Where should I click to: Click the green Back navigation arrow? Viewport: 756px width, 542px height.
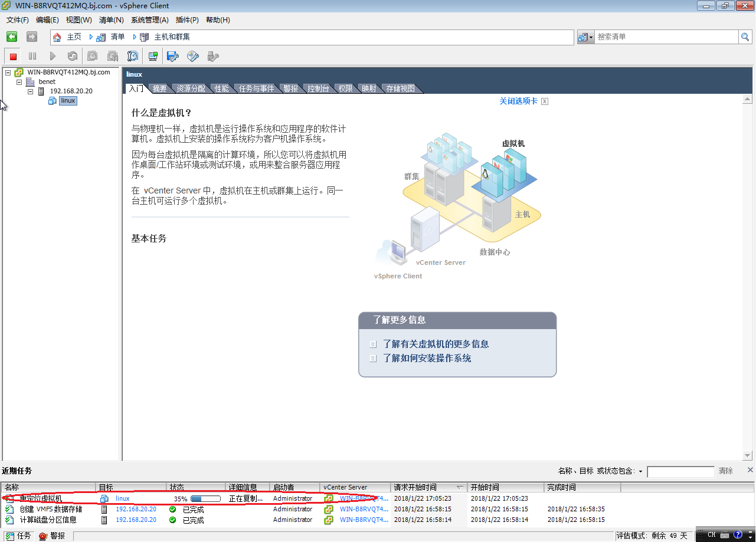[x=12, y=37]
